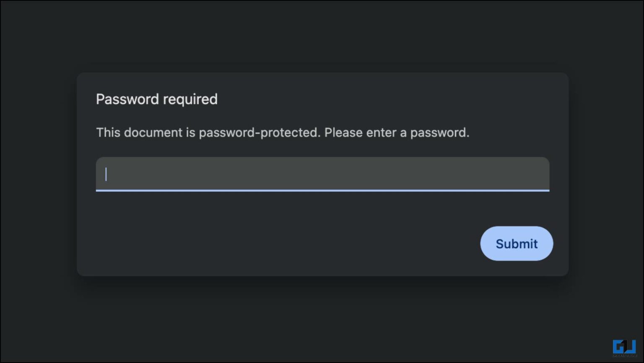This screenshot has height=363, width=644.
Task: Select the GadgetsToUse logo watermark
Action: [624, 347]
